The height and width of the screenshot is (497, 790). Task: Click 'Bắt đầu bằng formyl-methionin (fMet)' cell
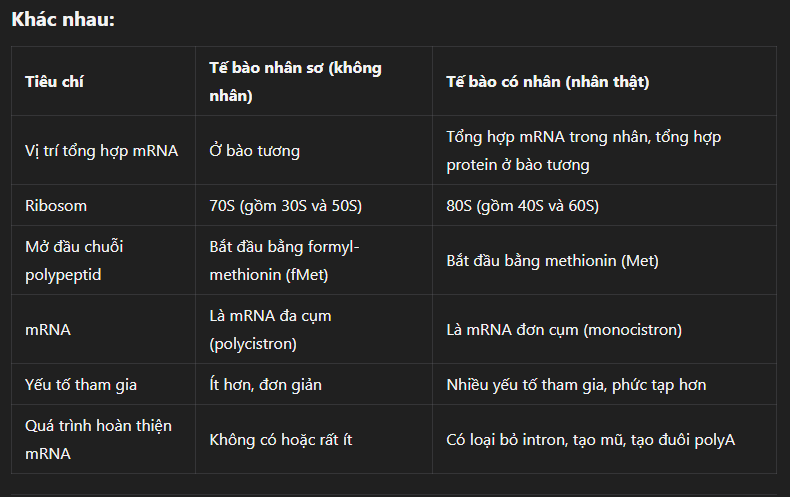(x=284, y=261)
